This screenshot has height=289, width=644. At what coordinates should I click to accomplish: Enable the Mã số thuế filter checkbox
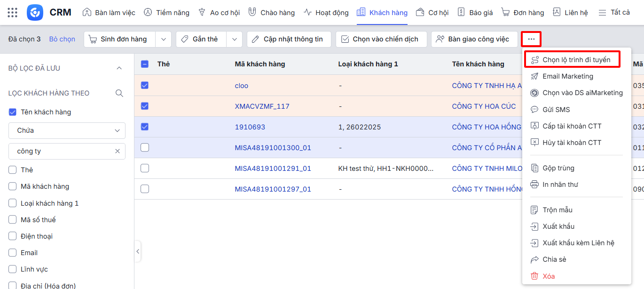pyautogui.click(x=13, y=220)
